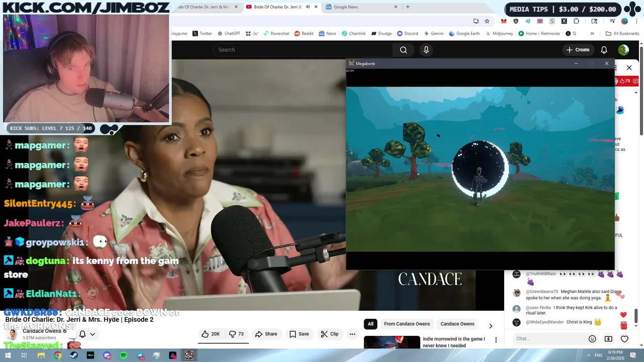Open Spotify from the taskbar
This screenshot has width=644, height=362.
pyautogui.click(x=124, y=355)
